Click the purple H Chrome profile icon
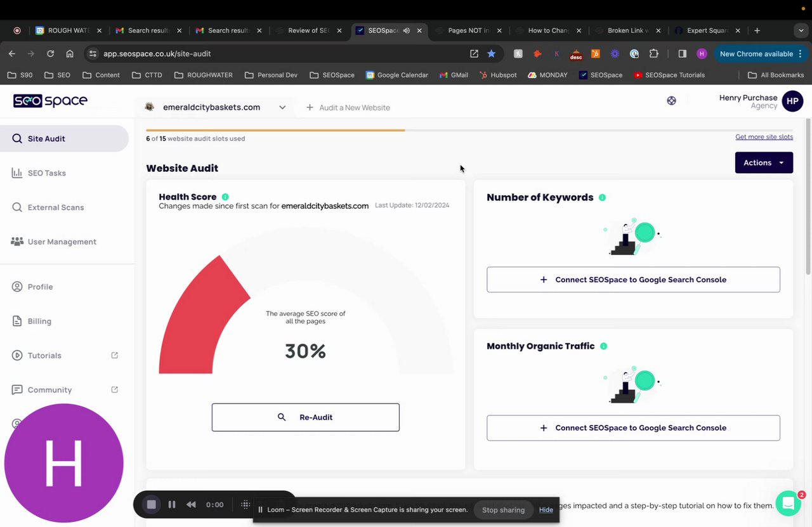812x527 pixels. tap(702, 54)
